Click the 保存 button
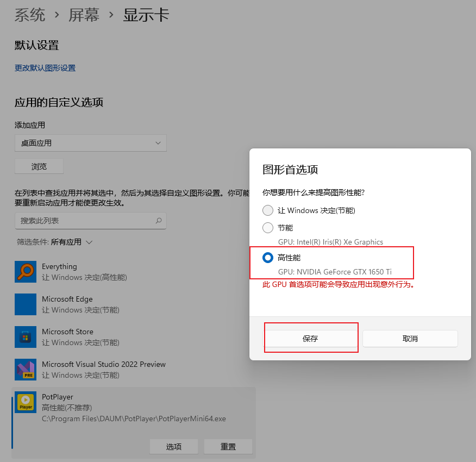476x462 pixels. [310, 339]
